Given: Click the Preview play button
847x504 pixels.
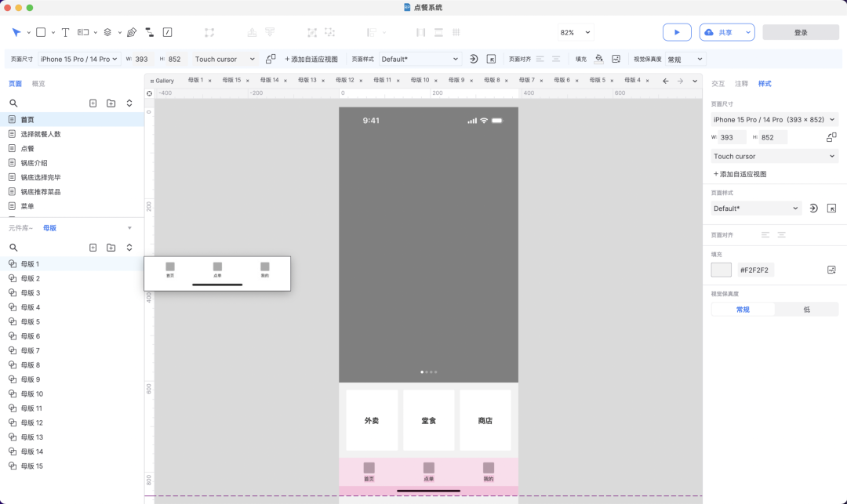Looking at the screenshot, I should click(x=676, y=32).
